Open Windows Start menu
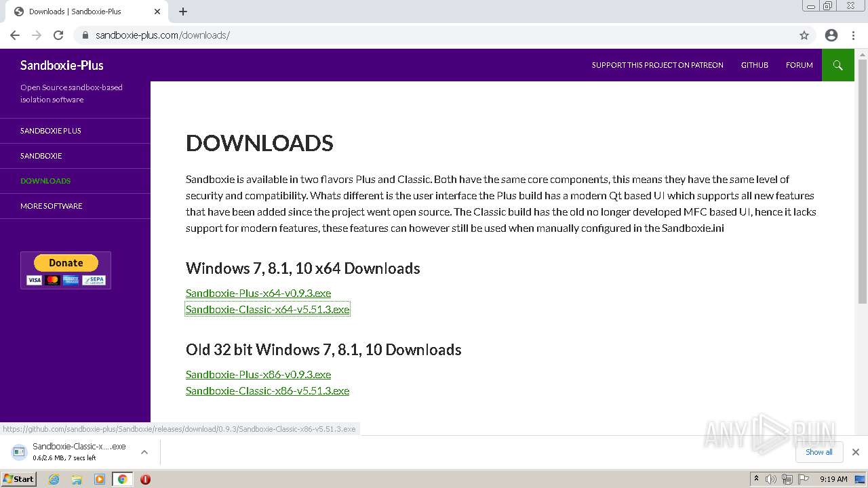 pos(19,479)
